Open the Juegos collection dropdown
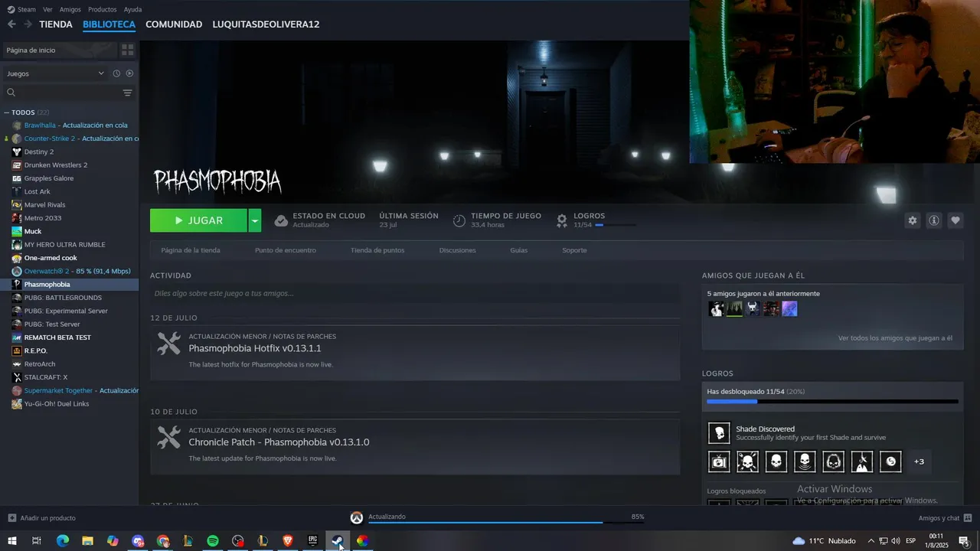The height and width of the screenshot is (551, 980). click(55, 73)
